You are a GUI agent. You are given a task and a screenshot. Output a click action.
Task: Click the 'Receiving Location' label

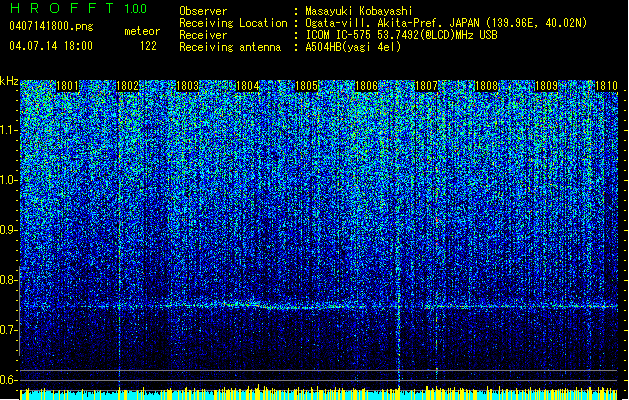(x=233, y=23)
